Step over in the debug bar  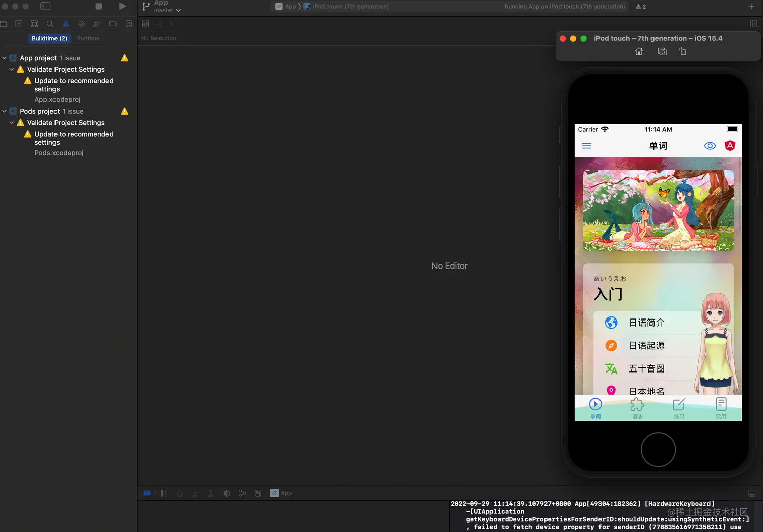tap(179, 493)
